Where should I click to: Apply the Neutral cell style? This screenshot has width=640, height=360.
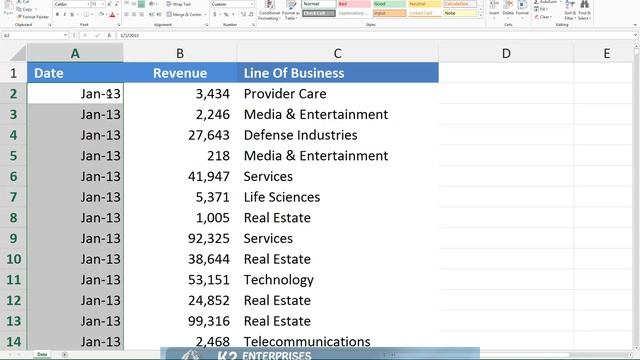click(424, 4)
